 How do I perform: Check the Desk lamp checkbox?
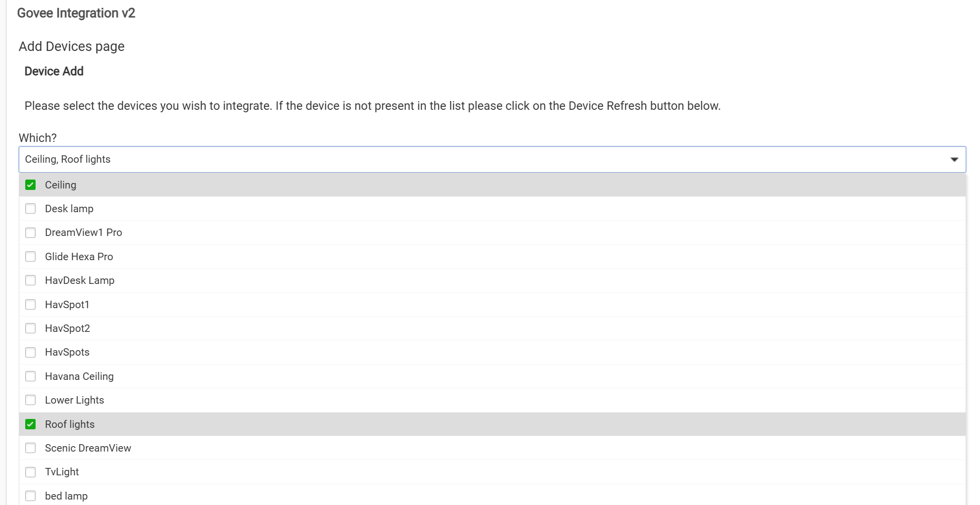(x=31, y=209)
